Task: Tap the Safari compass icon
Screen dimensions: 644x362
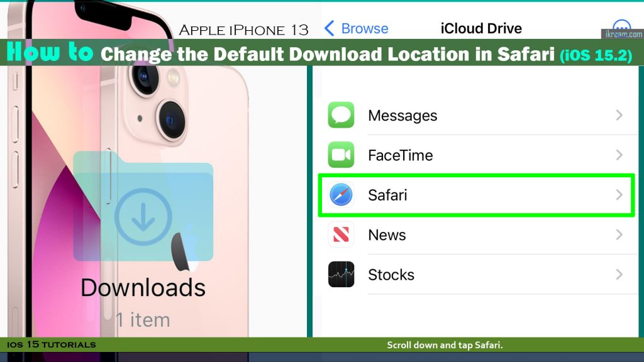Action: click(x=341, y=195)
